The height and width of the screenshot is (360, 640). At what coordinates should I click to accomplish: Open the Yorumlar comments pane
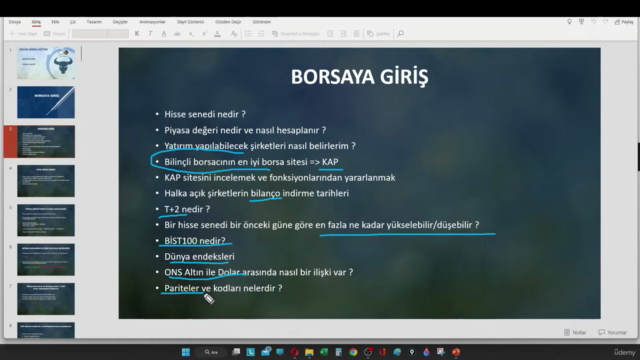pos(612,332)
